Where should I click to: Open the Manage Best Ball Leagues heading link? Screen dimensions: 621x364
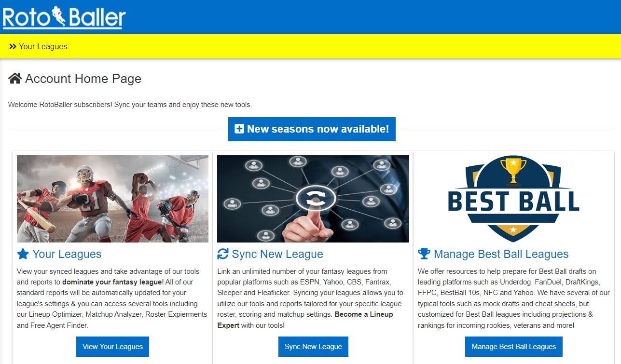click(501, 254)
